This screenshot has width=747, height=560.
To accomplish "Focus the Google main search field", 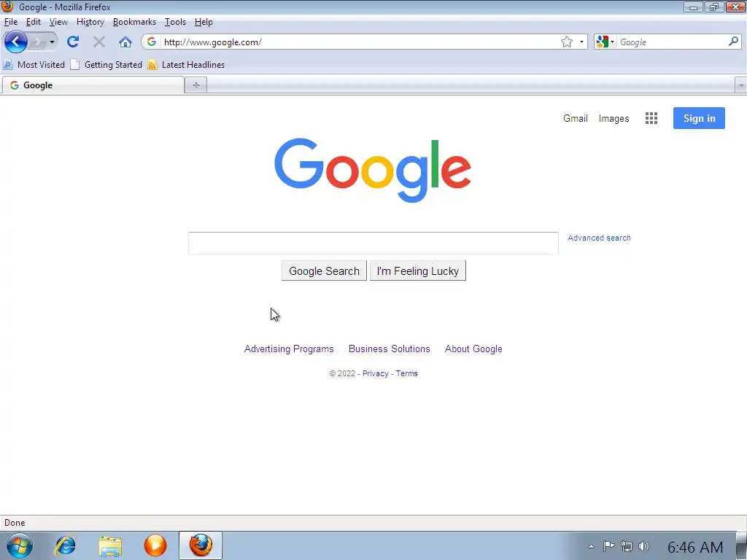I will coord(373,243).
